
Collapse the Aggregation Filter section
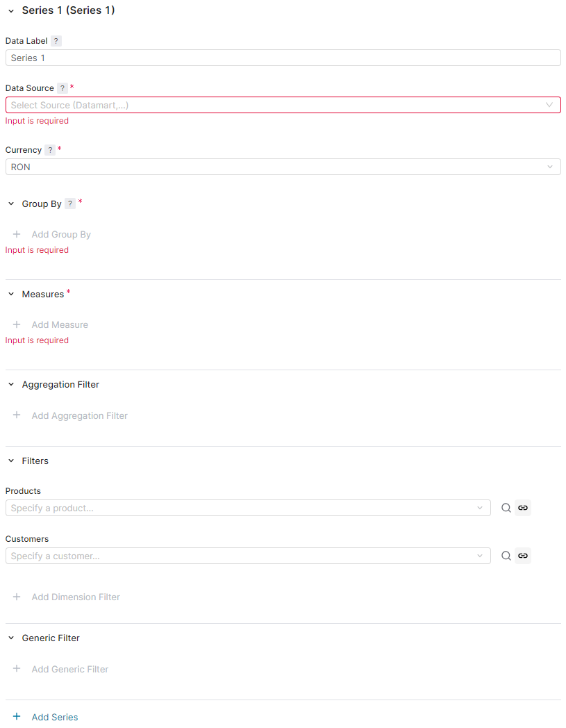[x=11, y=385]
